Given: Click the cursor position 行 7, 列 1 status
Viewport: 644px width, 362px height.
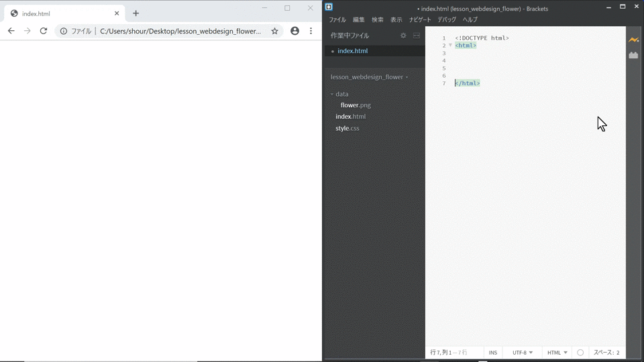Looking at the screenshot, I should pos(449,353).
